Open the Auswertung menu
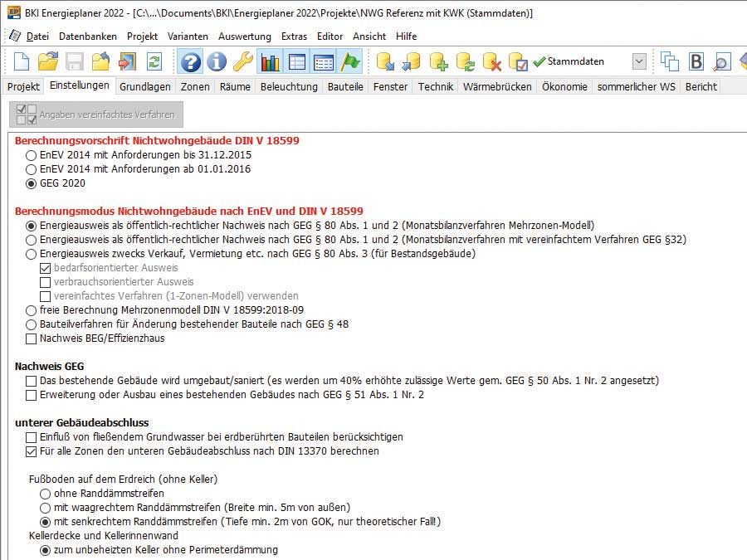747x560 pixels. pos(244,37)
